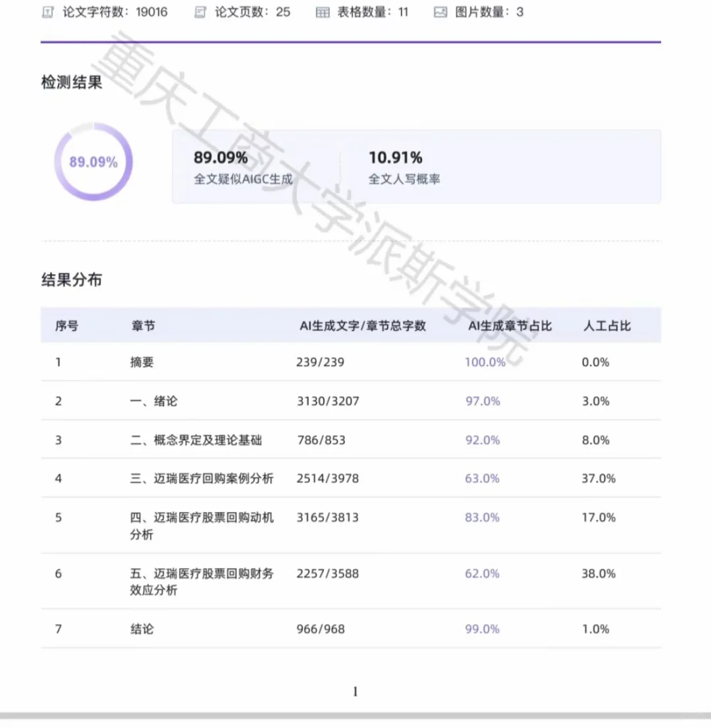This screenshot has height=728, width=711.
Task: Click the 结论 chapter cell
Action: coord(142,629)
